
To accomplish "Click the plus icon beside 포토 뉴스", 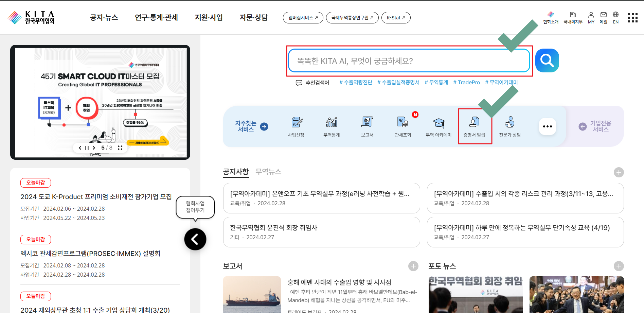I will coord(619,266).
